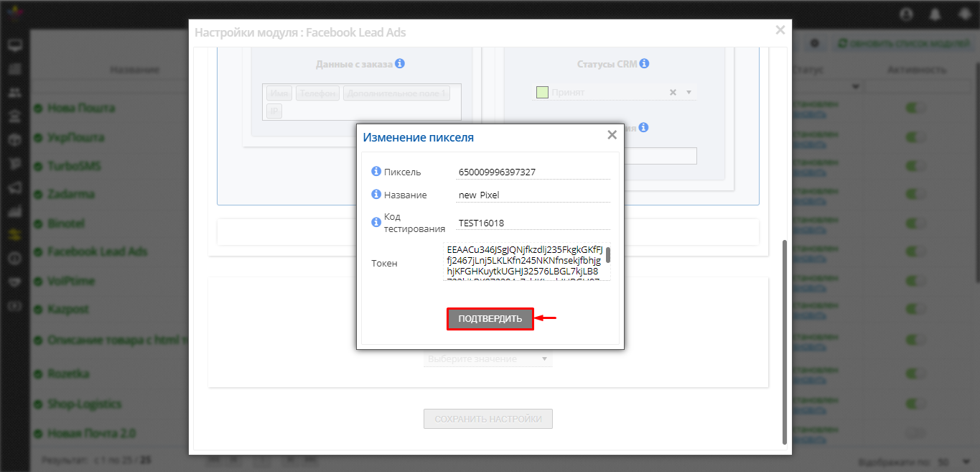The height and width of the screenshot is (472, 980).
Task: Toggle activity switch for Новая Почта 2.0 row
Action: 915,433
